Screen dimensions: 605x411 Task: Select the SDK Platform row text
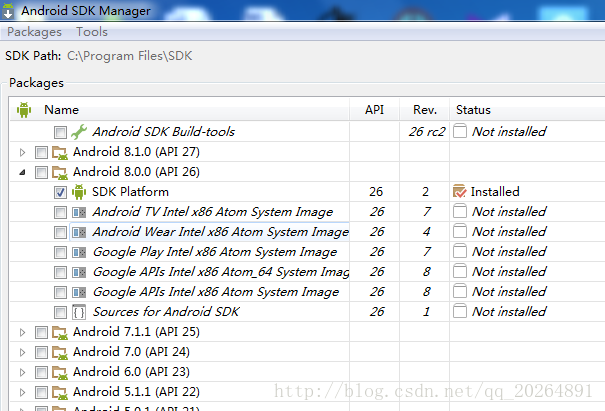point(130,192)
